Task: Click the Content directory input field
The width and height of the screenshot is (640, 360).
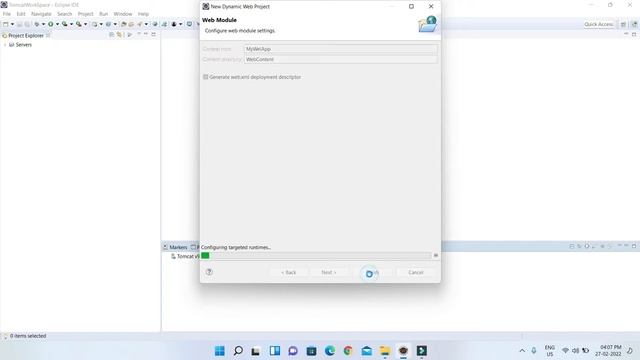Action: 340,59
